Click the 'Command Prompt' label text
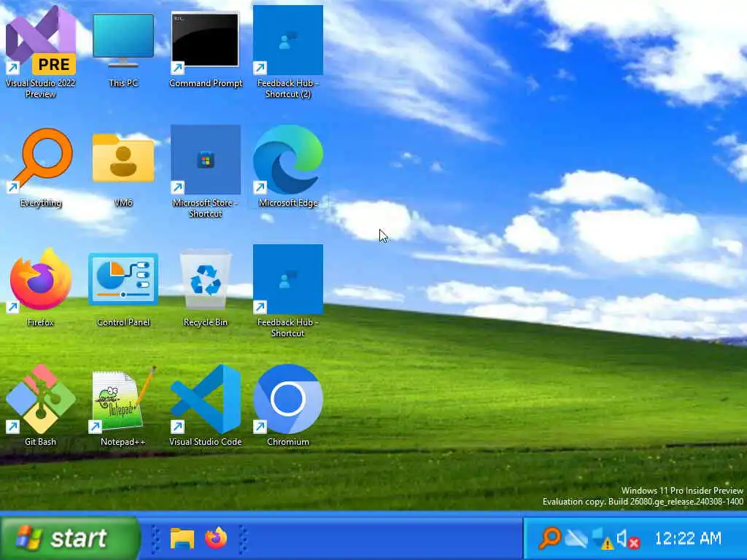This screenshot has height=560, width=747. 205,83
